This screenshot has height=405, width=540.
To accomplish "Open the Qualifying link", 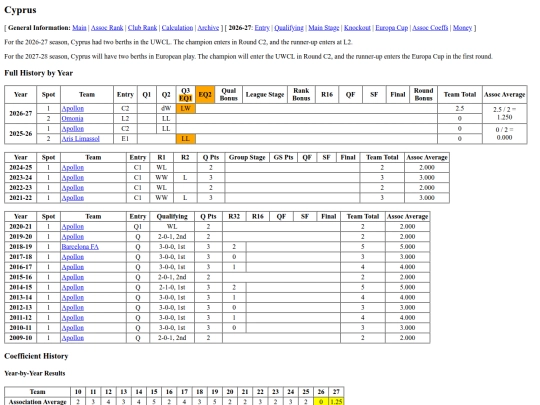I will pyautogui.click(x=289, y=28).
